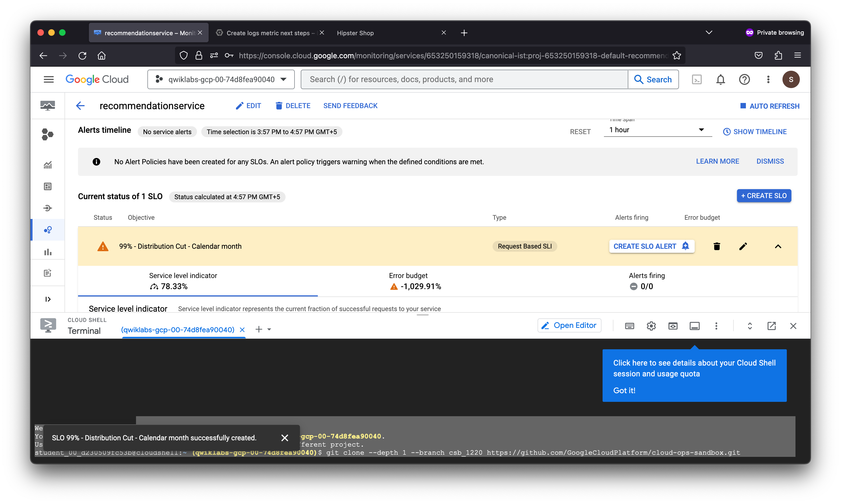Click the Search button in header

pos(653,79)
